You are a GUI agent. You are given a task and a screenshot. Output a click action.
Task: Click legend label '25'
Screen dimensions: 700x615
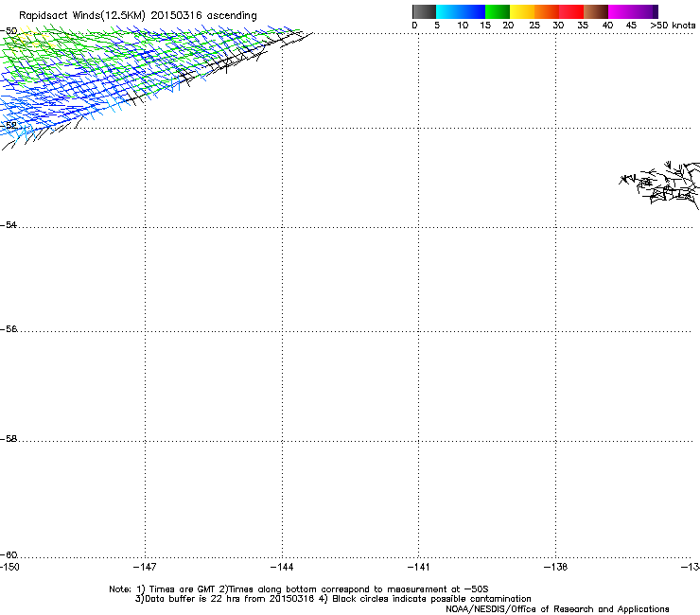tap(534, 26)
